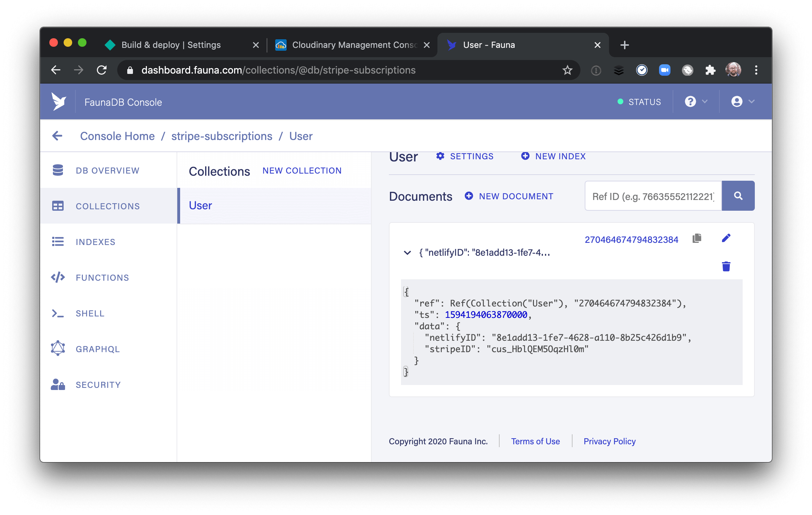Collapse the netlifyID document preview

(407, 253)
